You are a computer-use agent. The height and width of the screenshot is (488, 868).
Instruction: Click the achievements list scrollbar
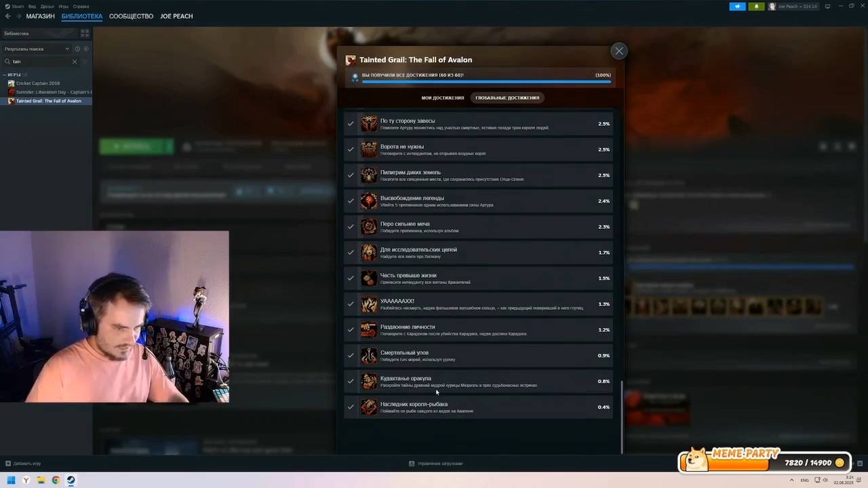(622, 417)
